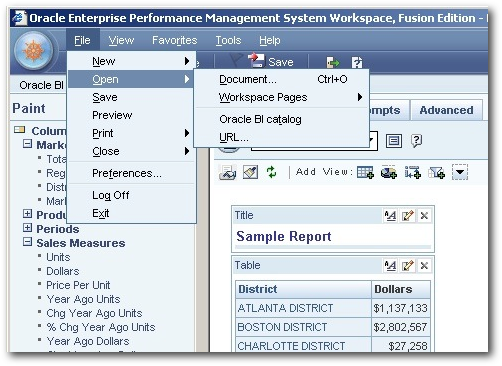
Task: Click the Year Ago Units column
Action: coord(83,299)
